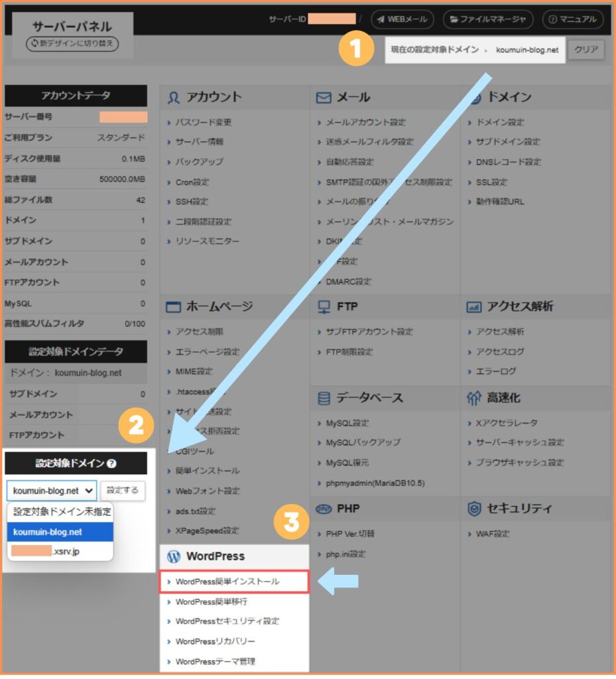Pick the xsrv.jp option in the dropdown
The width and height of the screenshot is (616, 679).
point(60,552)
